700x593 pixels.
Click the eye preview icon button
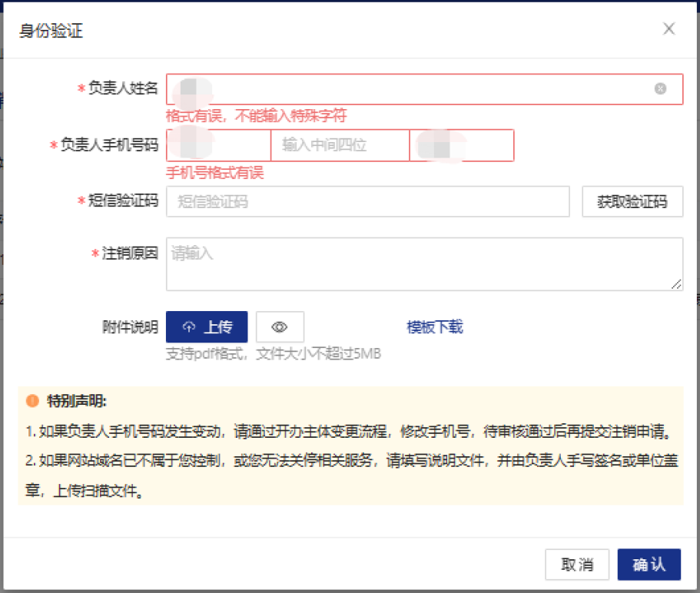tap(280, 327)
